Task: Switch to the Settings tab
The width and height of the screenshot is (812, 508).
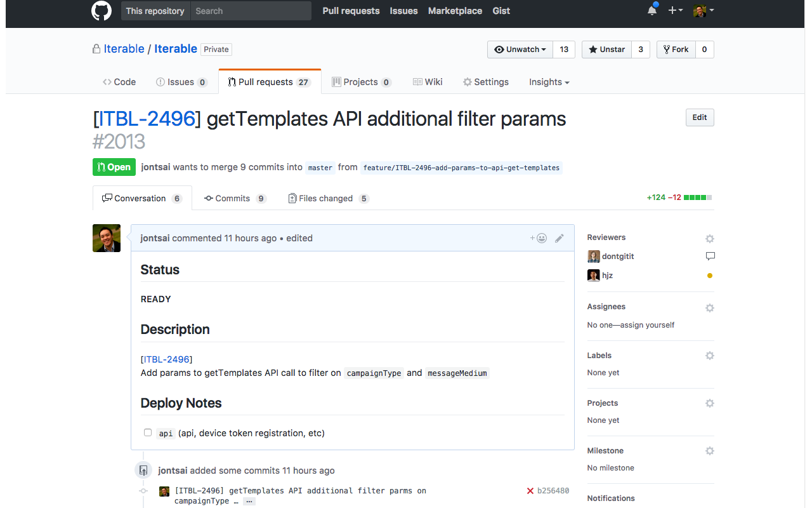Action: (x=486, y=82)
